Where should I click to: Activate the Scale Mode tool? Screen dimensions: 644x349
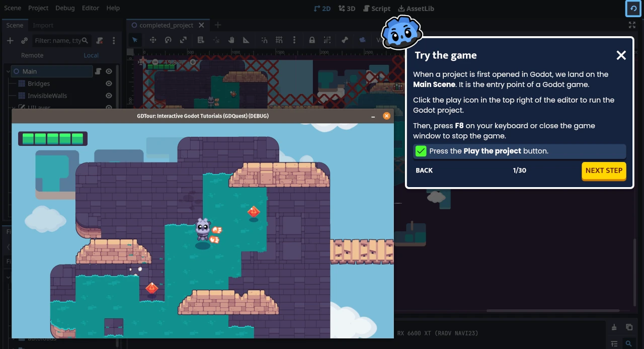click(184, 40)
